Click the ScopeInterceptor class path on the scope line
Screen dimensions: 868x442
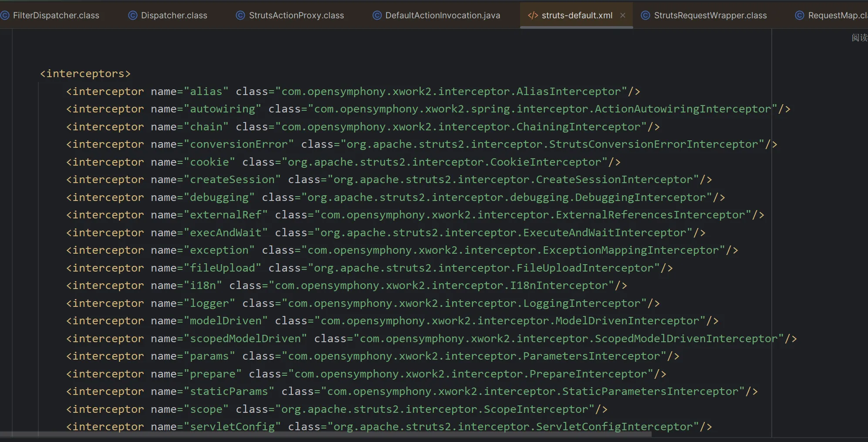coord(435,409)
